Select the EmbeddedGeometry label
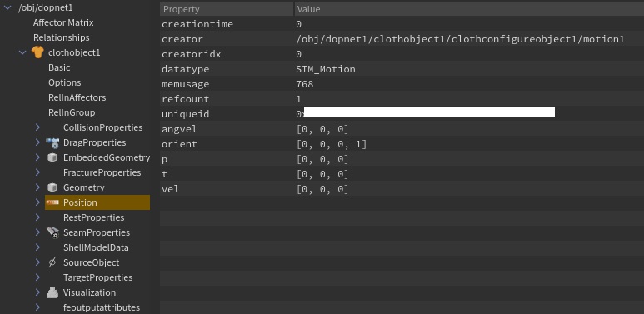Screen dimensions: 644x314 click(107, 157)
